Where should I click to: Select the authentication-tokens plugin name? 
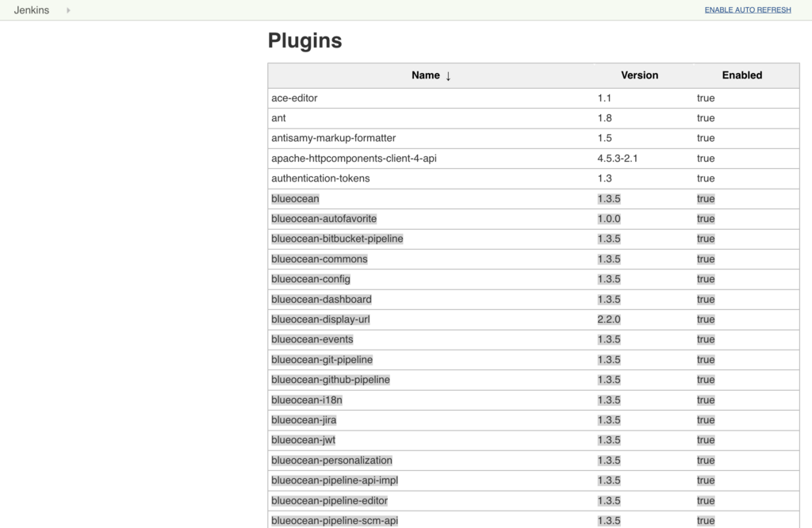coord(320,178)
